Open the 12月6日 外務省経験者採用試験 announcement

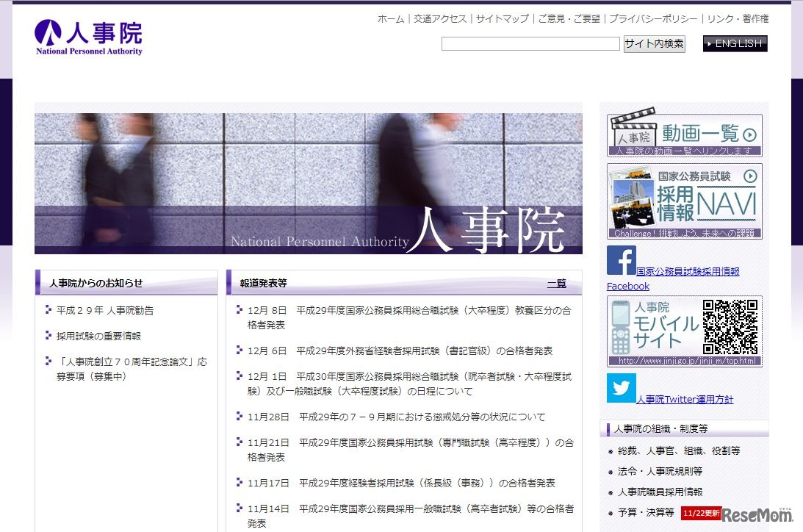coord(400,351)
